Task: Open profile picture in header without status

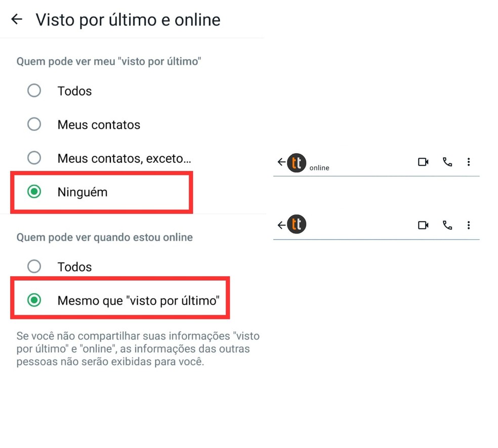Action: [297, 224]
